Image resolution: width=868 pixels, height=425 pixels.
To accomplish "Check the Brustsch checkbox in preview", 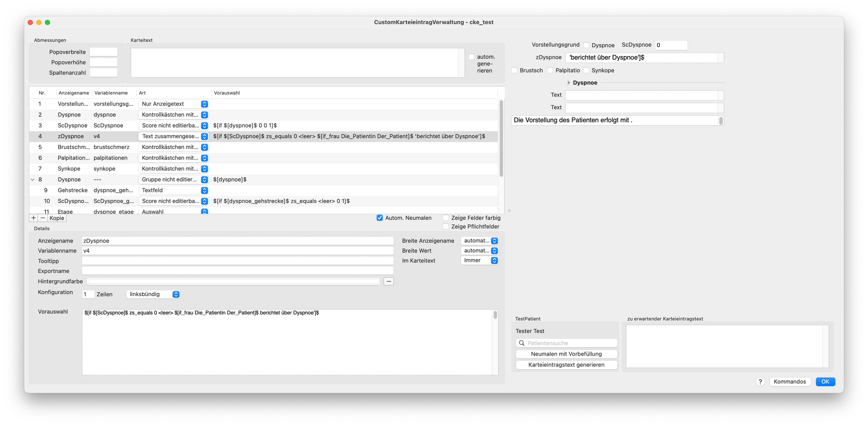I will click(x=514, y=70).
